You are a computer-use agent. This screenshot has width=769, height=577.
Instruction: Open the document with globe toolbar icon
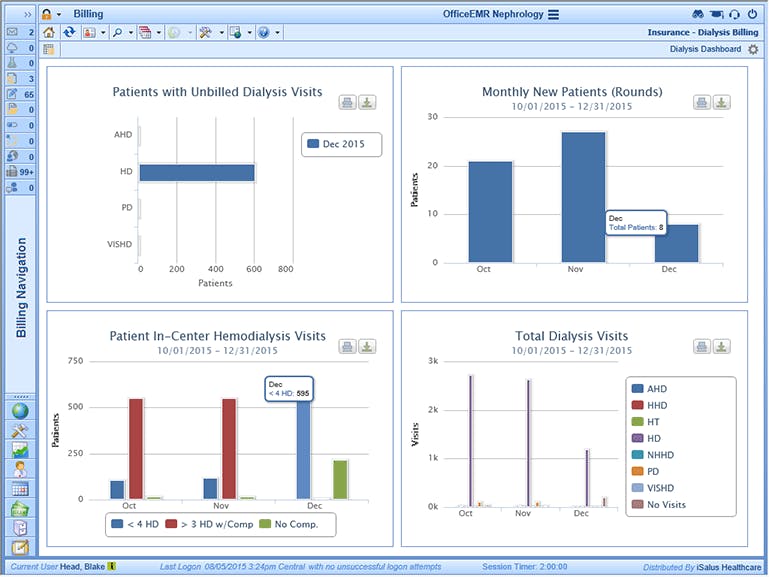(236, 33)
